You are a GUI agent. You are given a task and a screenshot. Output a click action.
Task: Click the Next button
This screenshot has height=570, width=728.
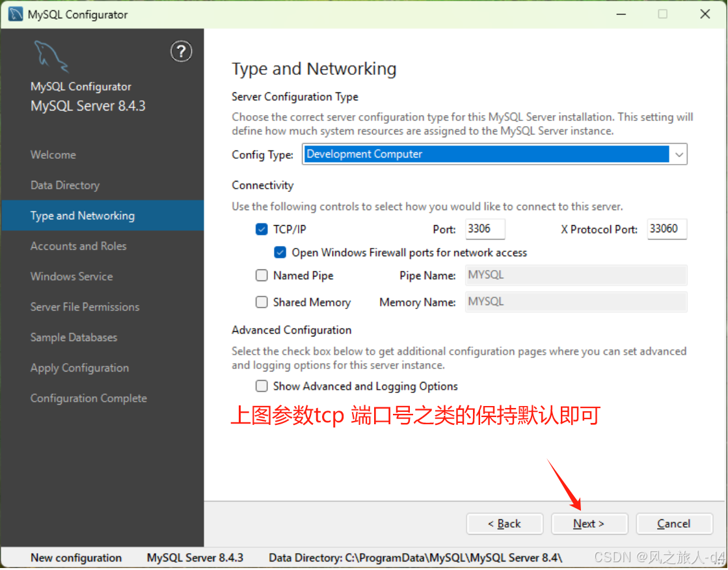click(589, 524)
